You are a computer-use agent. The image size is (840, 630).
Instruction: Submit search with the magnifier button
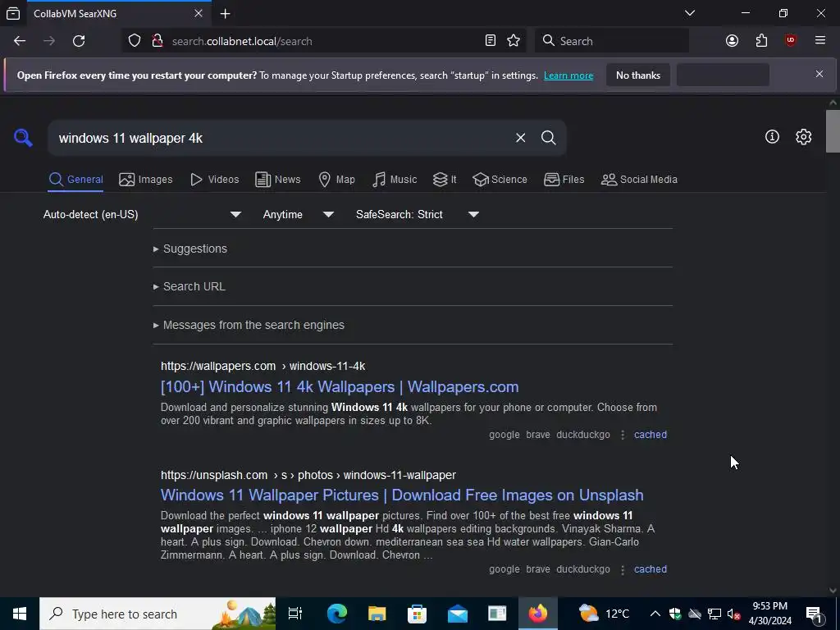(548, 138)
